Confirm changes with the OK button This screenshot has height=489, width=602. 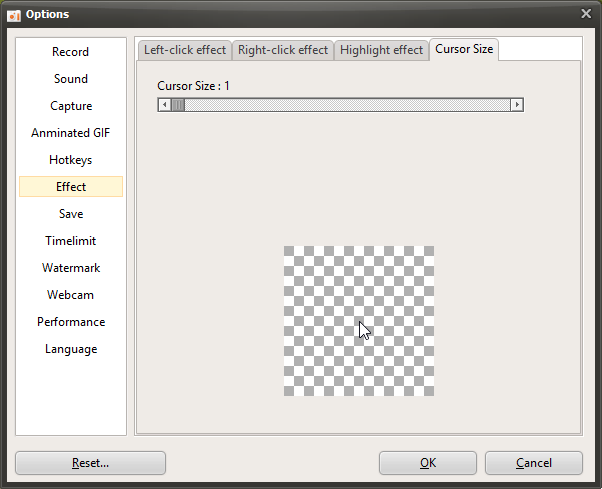coord(428,463)
